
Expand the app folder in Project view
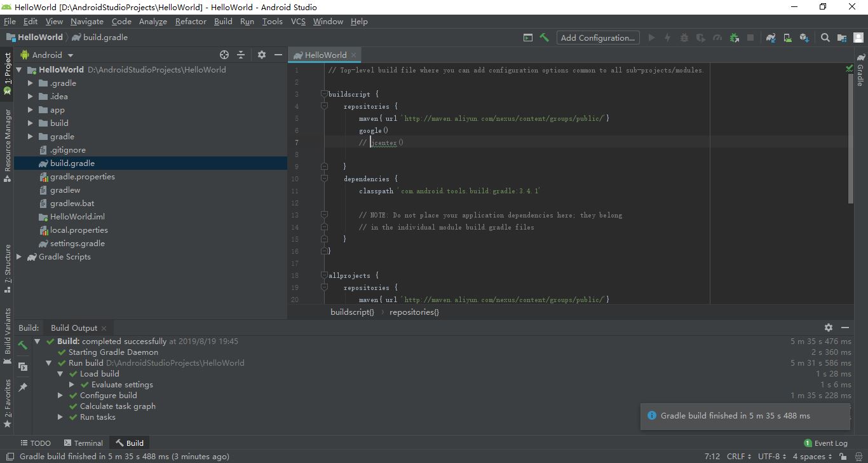pyautogui.click(x=29, y=109)
